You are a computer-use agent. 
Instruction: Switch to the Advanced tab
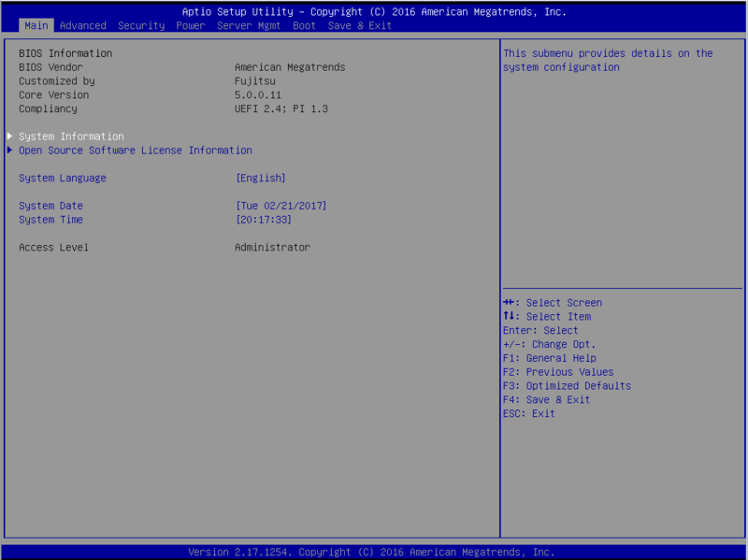pos(82,25)
